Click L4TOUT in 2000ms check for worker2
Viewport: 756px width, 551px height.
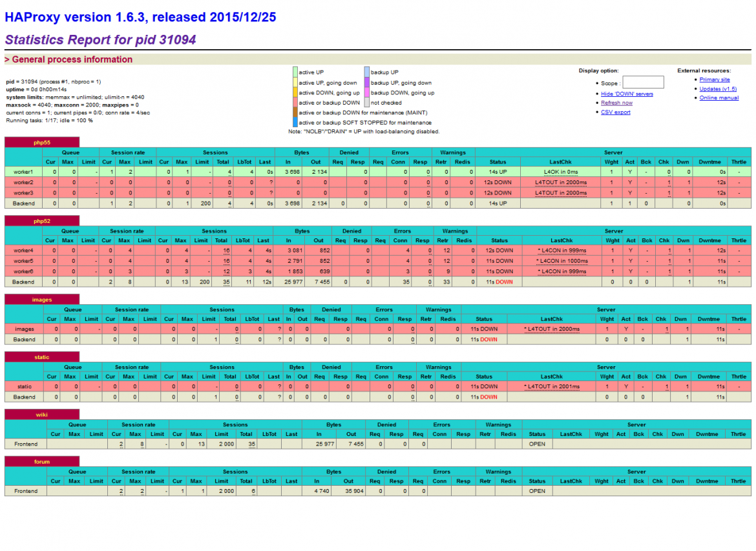(561, 183)
